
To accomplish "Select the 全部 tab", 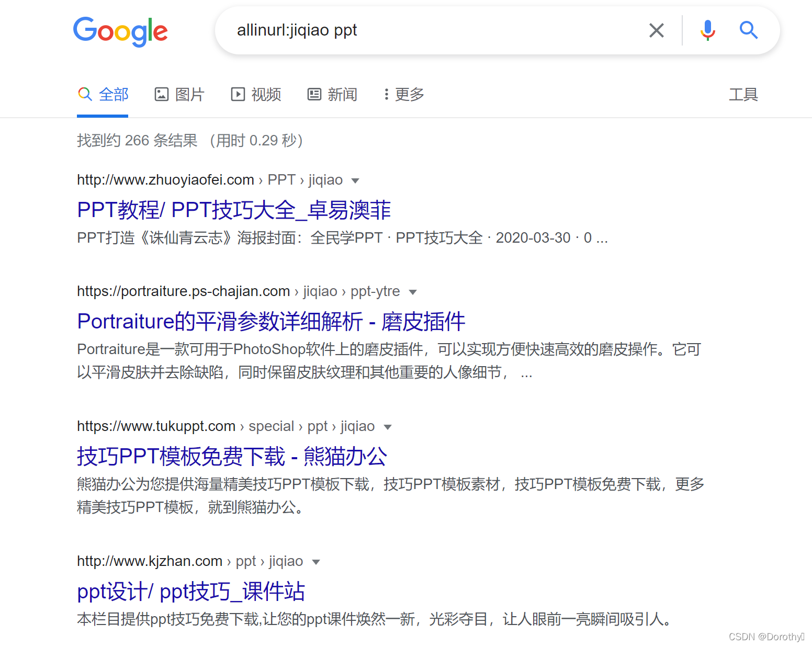I will [x=103, y=94].
